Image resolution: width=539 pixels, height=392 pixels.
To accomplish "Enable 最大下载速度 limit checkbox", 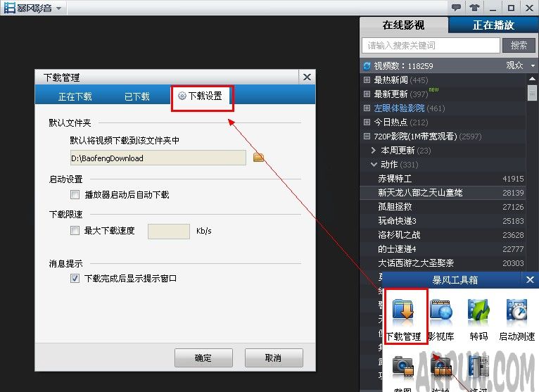I will click(x=75, y=230).
